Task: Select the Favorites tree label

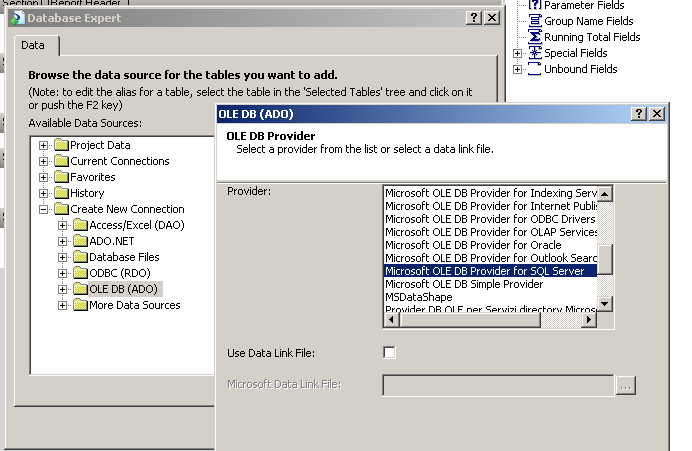Action: tap(93, 177)
